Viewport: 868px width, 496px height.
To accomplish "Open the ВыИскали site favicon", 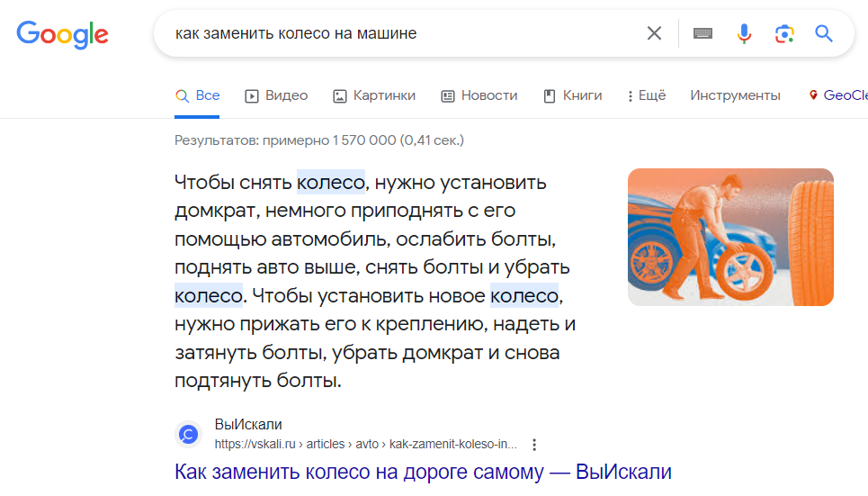I will pyautogui.click(x=188, y=434).
